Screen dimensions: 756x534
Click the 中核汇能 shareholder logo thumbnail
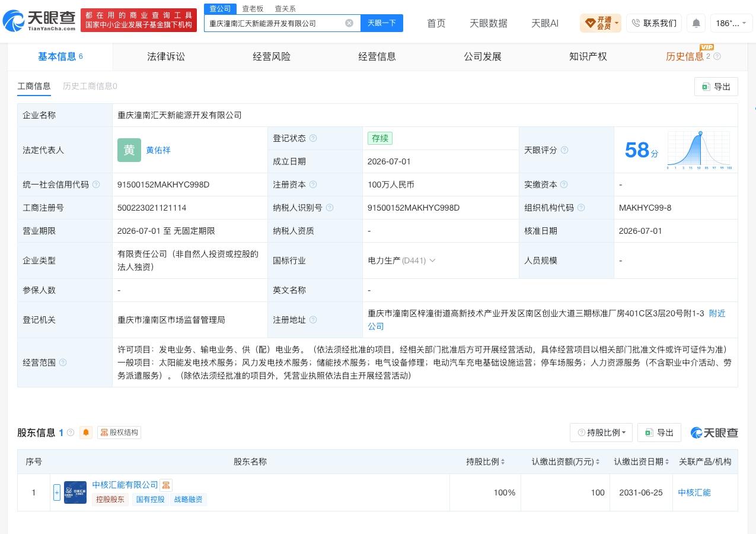(x=75, y=492)
